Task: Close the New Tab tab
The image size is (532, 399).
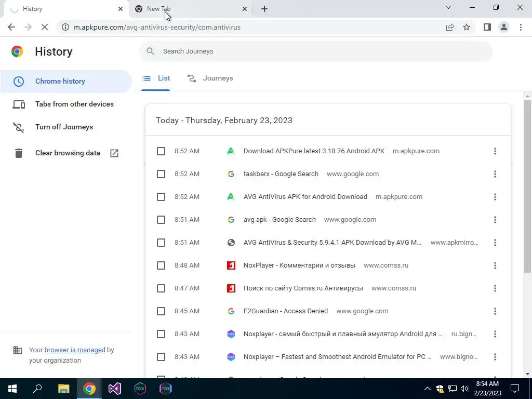Action: (245, 9)
